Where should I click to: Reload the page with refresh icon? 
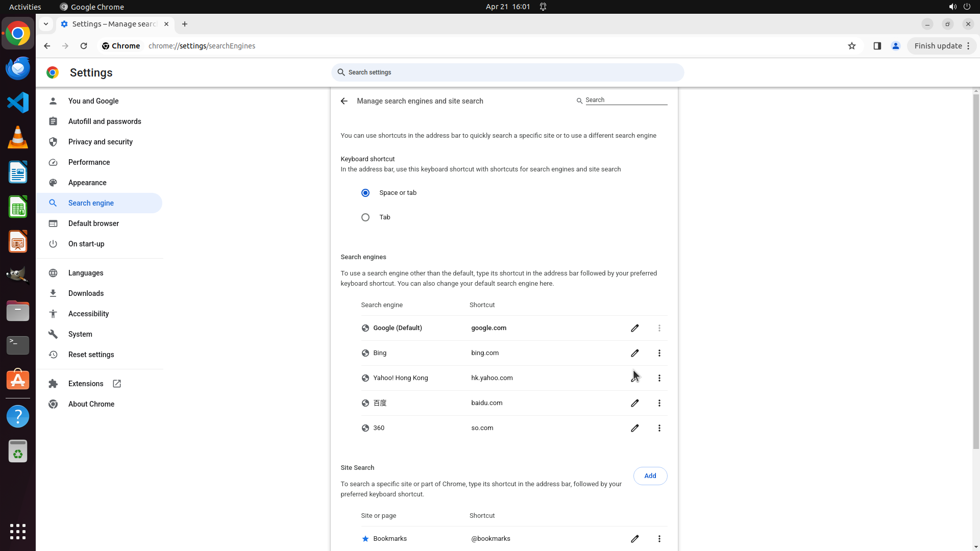click(84, 46)
